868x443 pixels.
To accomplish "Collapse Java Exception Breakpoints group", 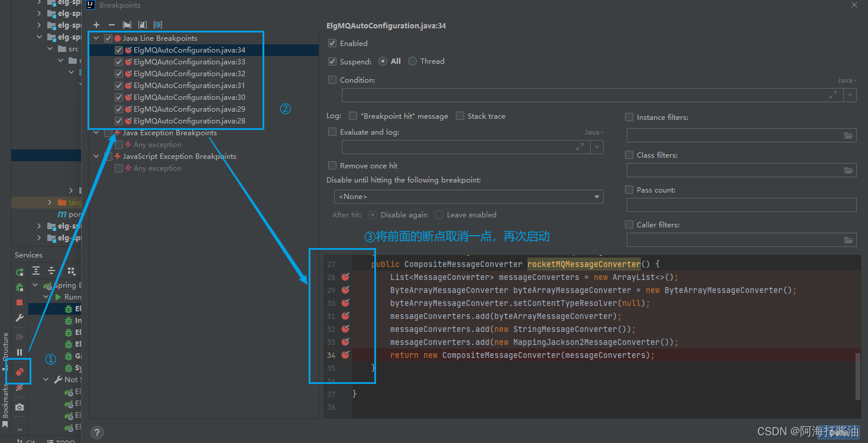I will point(96,133).
